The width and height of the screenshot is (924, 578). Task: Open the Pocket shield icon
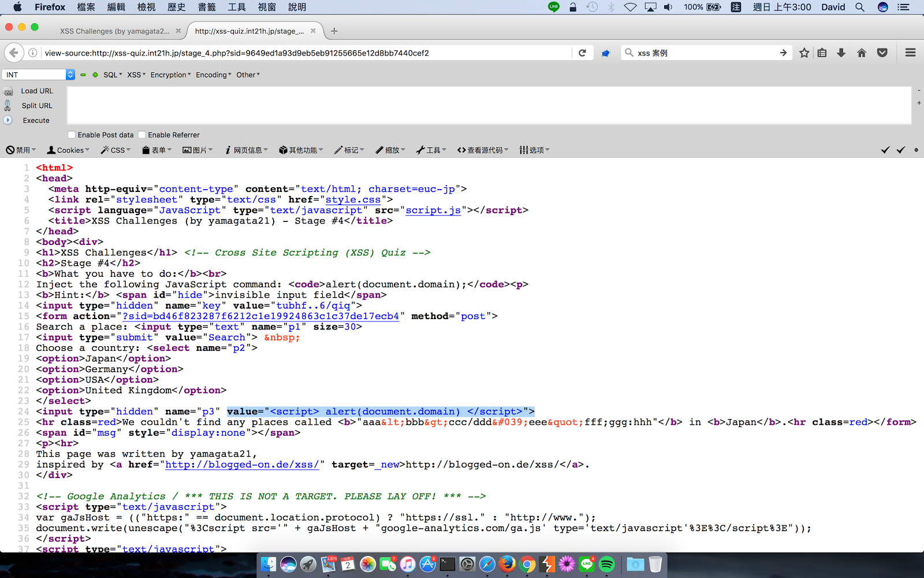(882, 53)
